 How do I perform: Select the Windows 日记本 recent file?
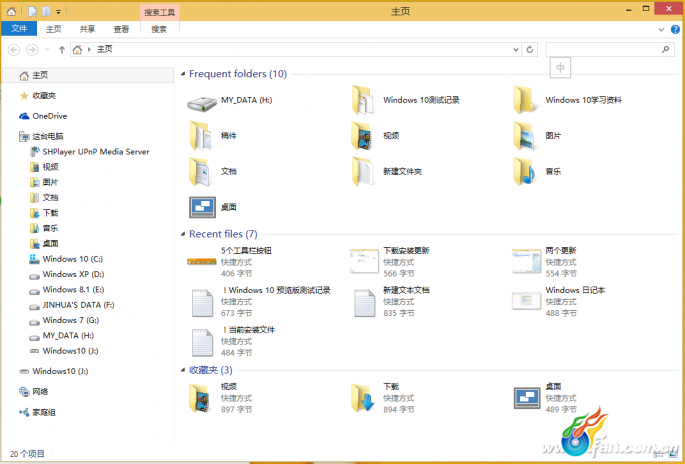558,301
